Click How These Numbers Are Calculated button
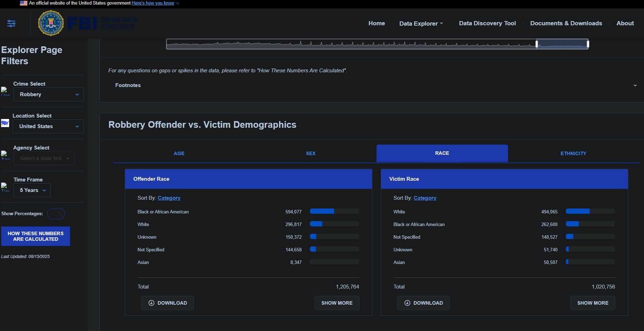 [35, 236]
